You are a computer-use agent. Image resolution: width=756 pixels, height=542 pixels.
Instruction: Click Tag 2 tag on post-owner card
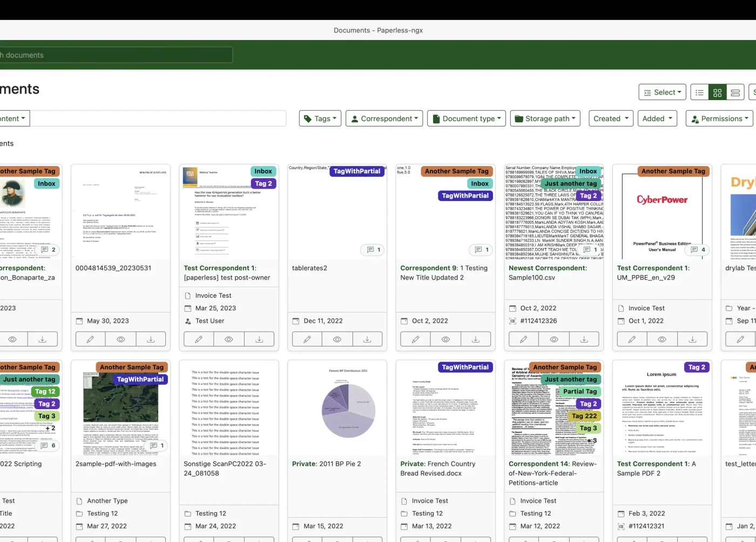[x=264, y=184]
